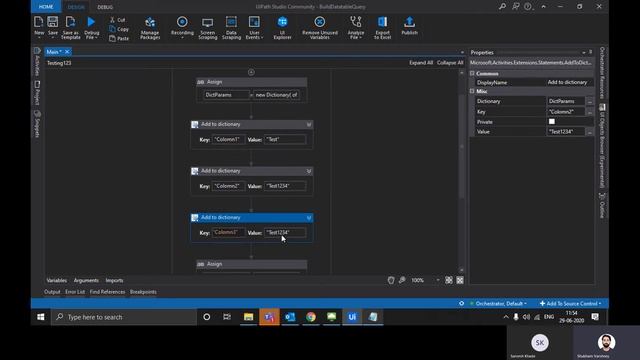Open Orchestrator Default dropdown

pos(498,304)
